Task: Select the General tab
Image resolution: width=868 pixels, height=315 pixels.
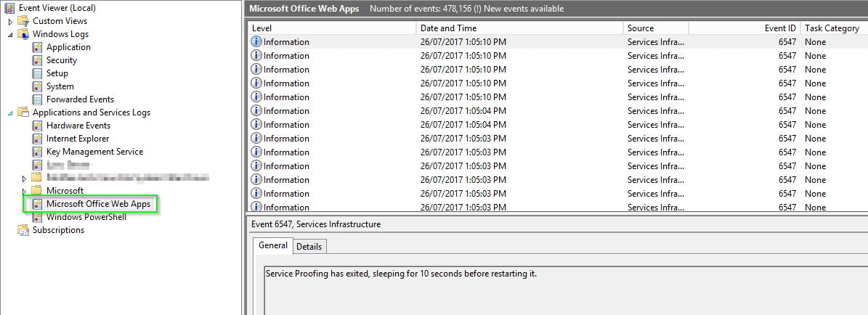Action: [x=273, y=245]
